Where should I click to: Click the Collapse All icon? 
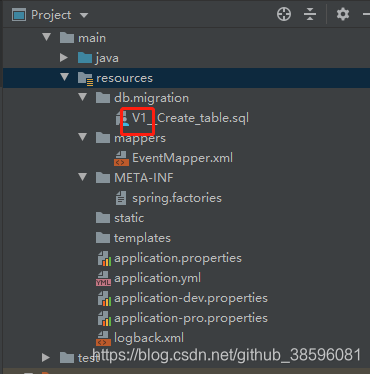pyautogui.click(x=310, y=14)
